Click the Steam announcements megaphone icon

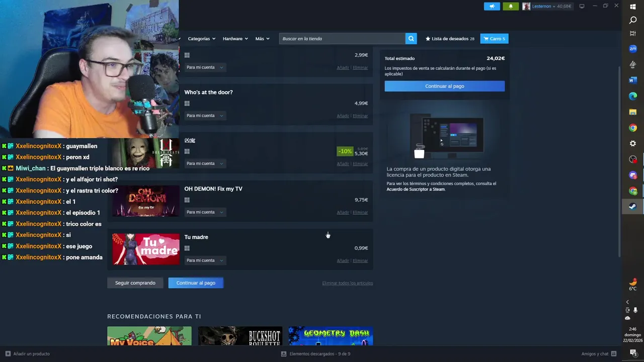tap(492, 6)
